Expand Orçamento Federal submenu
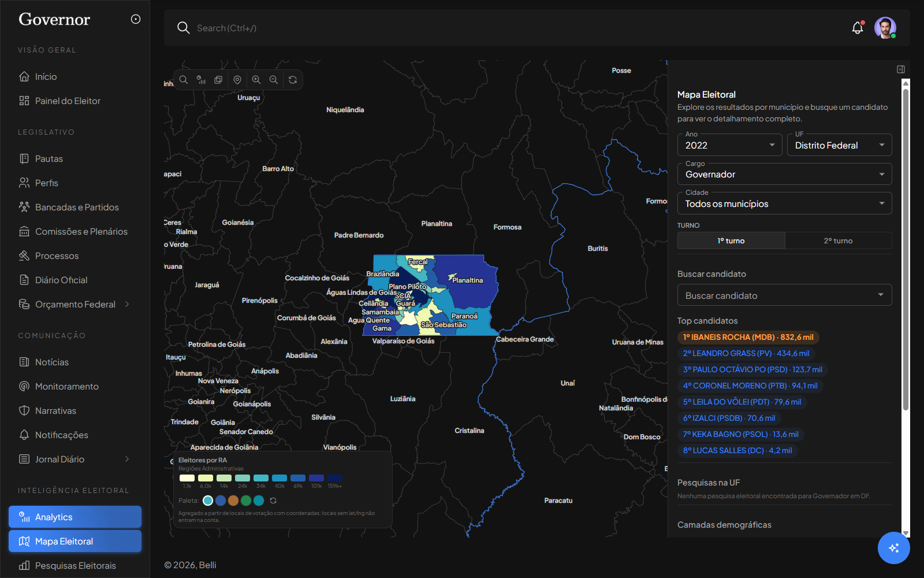 point(75,304)
